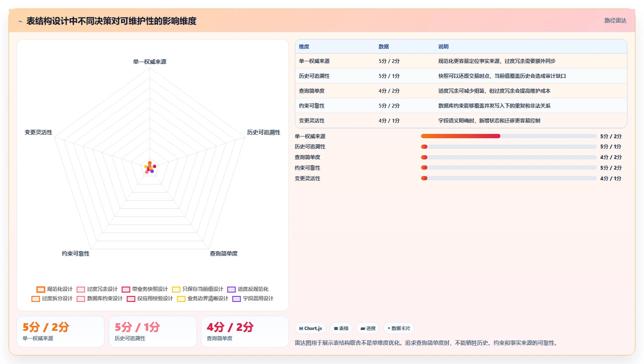The image size is (644, 364).
Task: Toggle the 字段混用设计 legend dataset
Action: pos(253,299)
